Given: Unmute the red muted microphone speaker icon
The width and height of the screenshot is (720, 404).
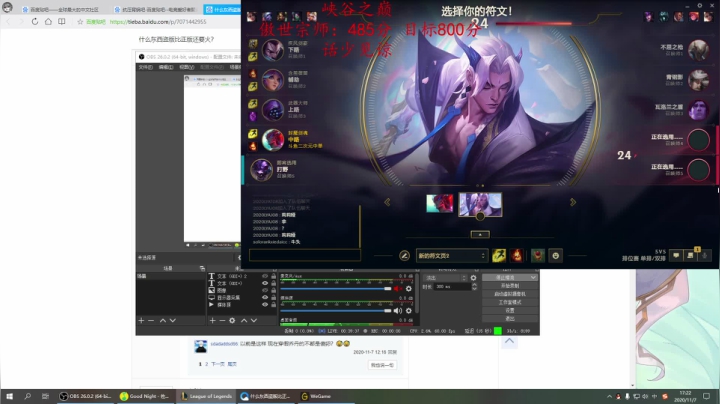Looking at the screenshot, I should pyautogui.click(x=398, y=289).
